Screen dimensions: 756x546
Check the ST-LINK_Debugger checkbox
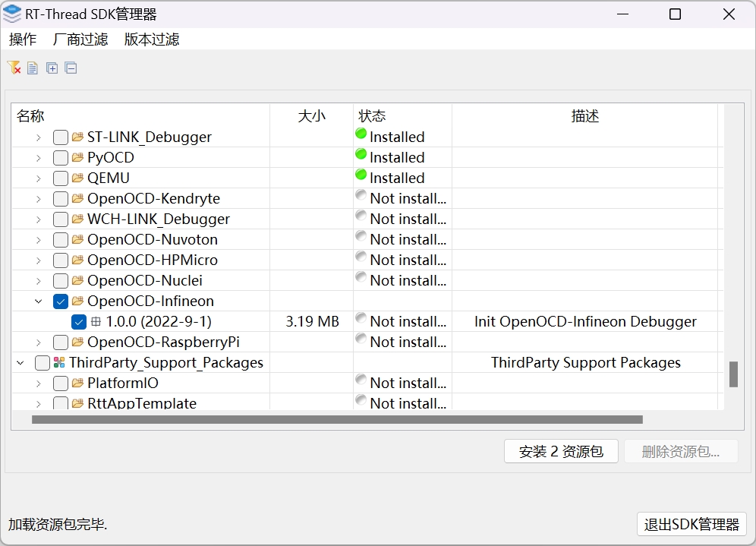click(60, 137)
